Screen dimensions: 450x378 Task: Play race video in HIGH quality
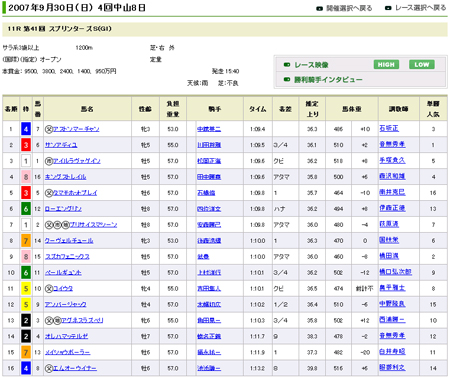[x=386, y=64]
